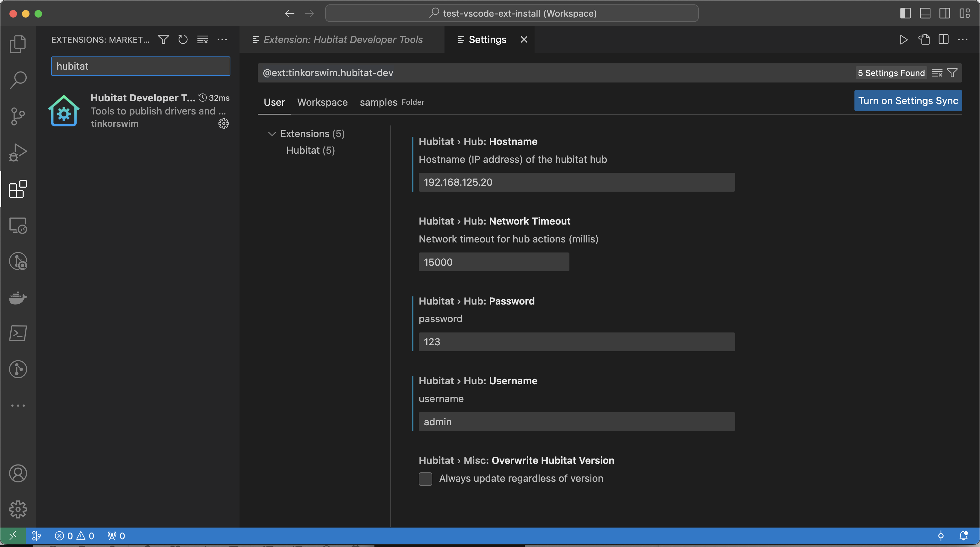980x547 pixels.
Task: Show errors and warnings count
Action: pos(74,536)
